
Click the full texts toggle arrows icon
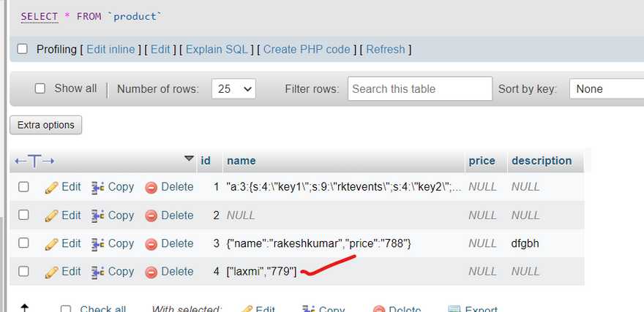click(x=34, y=161)
